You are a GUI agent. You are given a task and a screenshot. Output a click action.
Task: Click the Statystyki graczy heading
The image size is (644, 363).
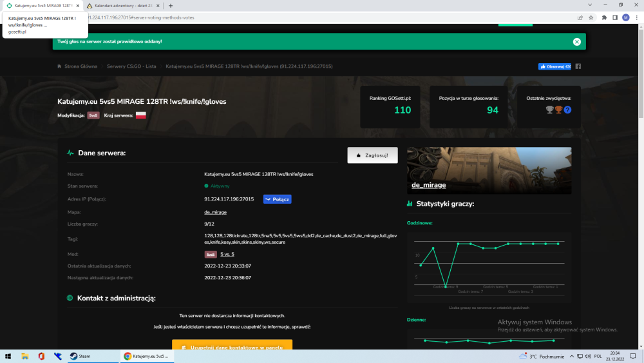(445, 204)
